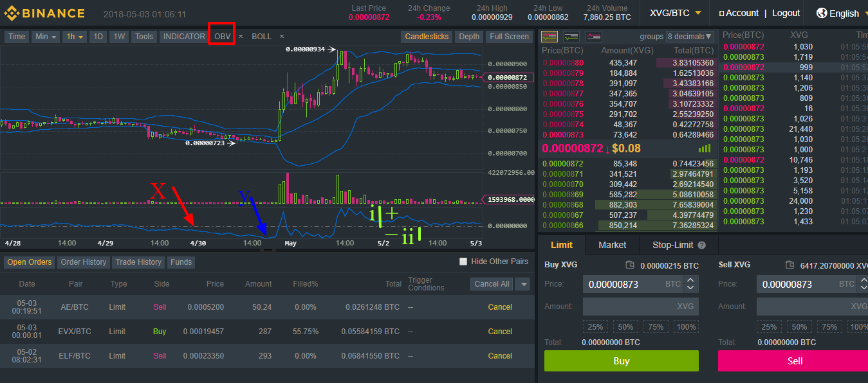Set sell amount to 25%
Viewport: 868px width, 383px height.
click(769, 326)
